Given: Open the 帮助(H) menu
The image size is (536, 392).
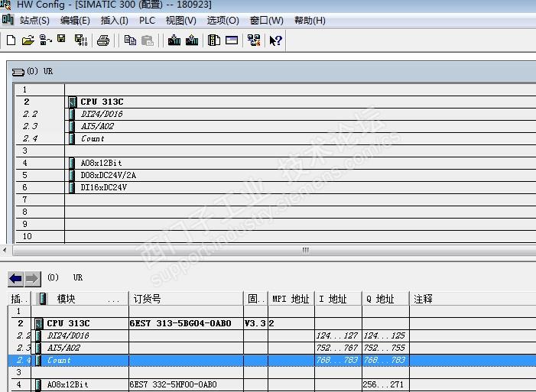Looking at the screenshot, I should click(310, 21).
